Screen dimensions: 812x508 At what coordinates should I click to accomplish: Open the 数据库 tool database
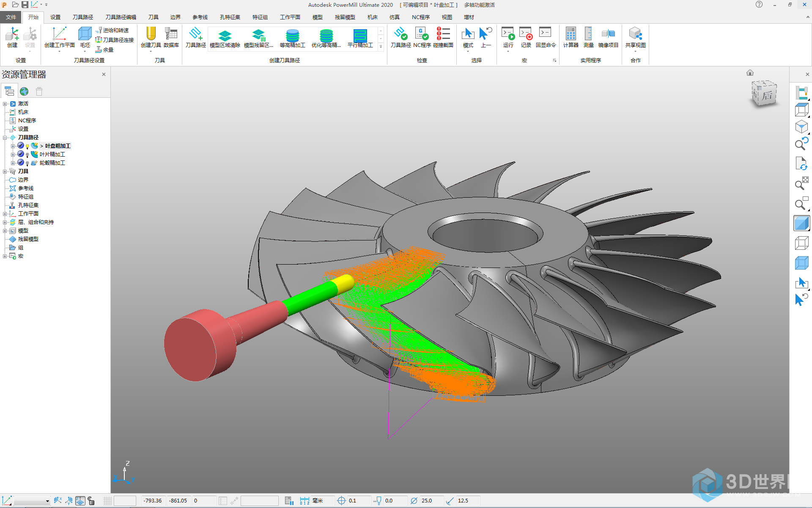[171, 34]
